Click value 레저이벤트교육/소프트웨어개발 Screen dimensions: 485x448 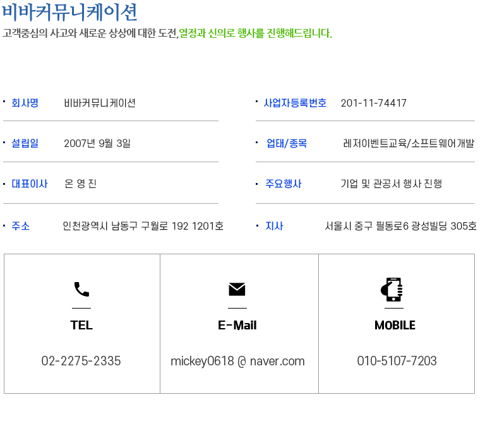click(409, 143)
